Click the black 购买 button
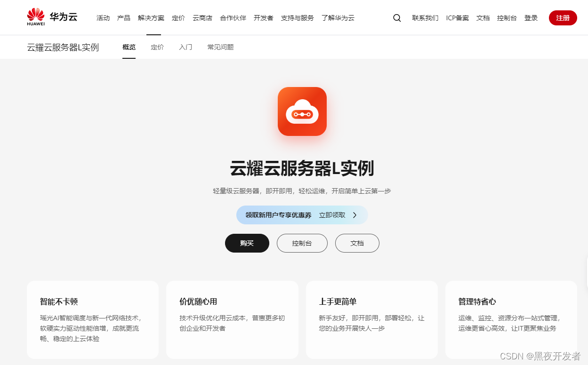This screenshot has width=588, height=365. [247, 243]
